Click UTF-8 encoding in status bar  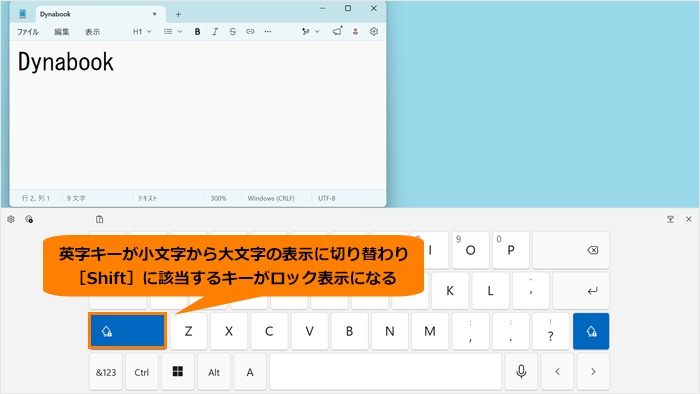(326, 198)
